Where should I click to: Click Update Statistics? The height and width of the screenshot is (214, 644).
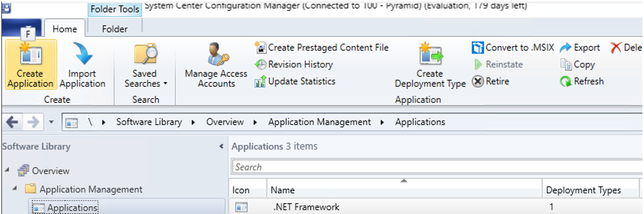point(295,81)
